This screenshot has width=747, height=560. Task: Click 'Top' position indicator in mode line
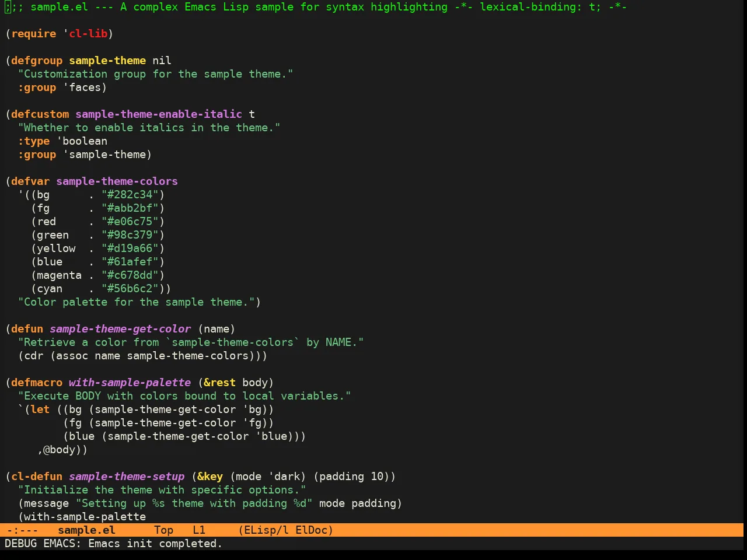click(x=163, y=530)
